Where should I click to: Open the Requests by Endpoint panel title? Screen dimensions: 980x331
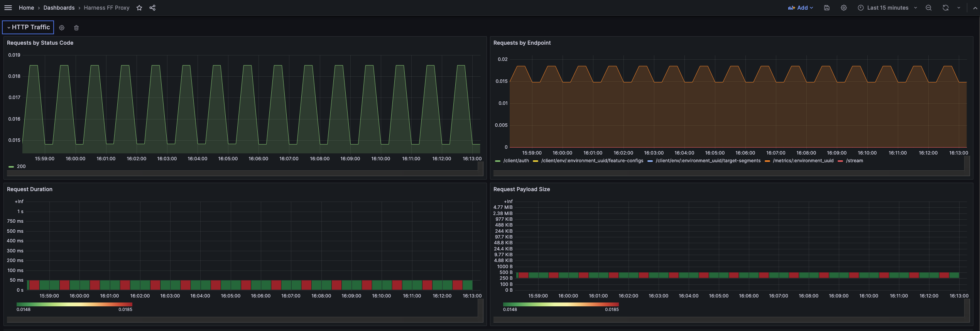(x=522, y=43)
